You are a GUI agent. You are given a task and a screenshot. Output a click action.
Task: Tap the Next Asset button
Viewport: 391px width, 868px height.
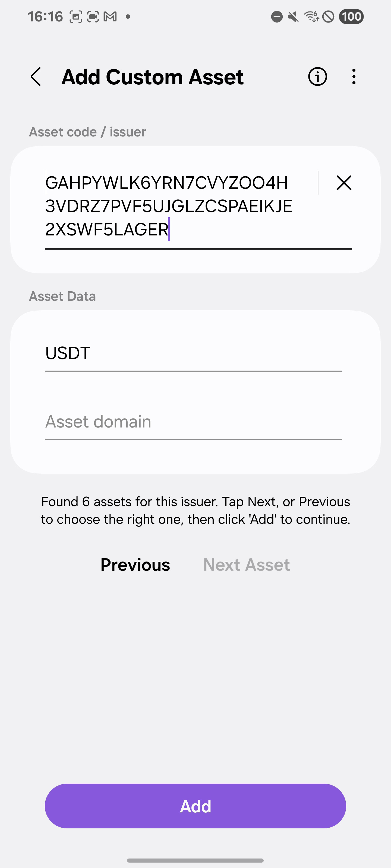pos(246,565)
